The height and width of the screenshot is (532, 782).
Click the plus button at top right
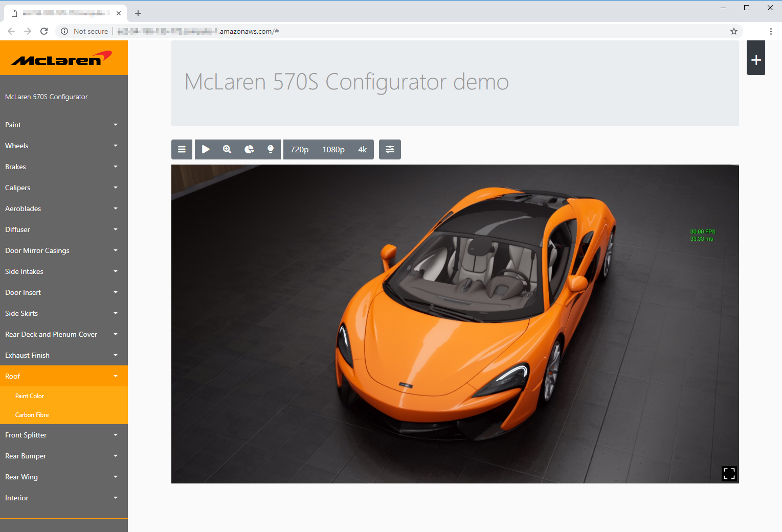click(756, 60)
